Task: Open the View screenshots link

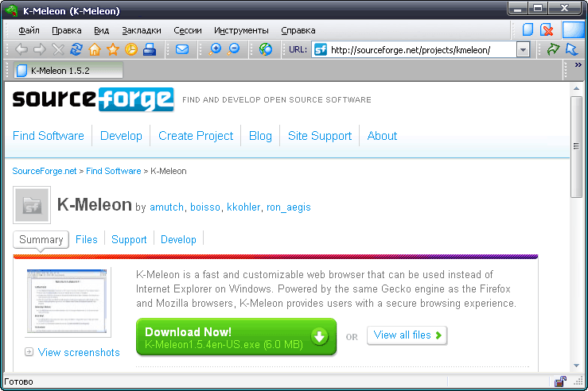Action: click(79, 352)
